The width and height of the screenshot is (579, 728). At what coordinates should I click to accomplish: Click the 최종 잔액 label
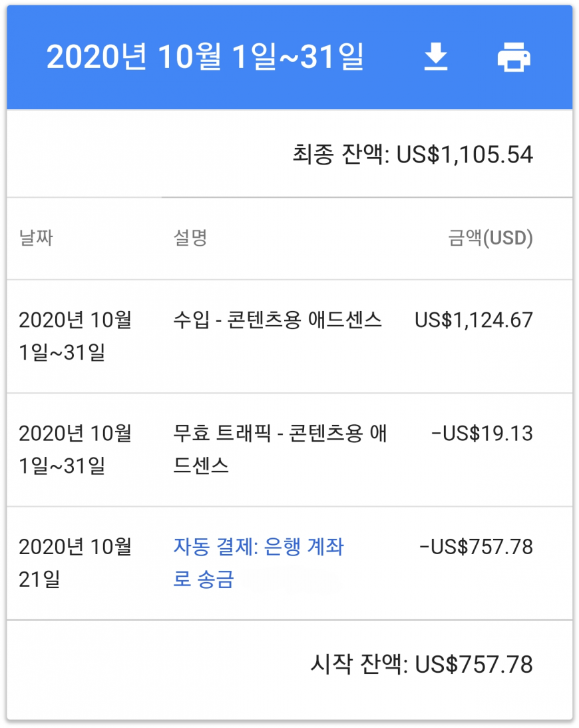click(339, 155)
